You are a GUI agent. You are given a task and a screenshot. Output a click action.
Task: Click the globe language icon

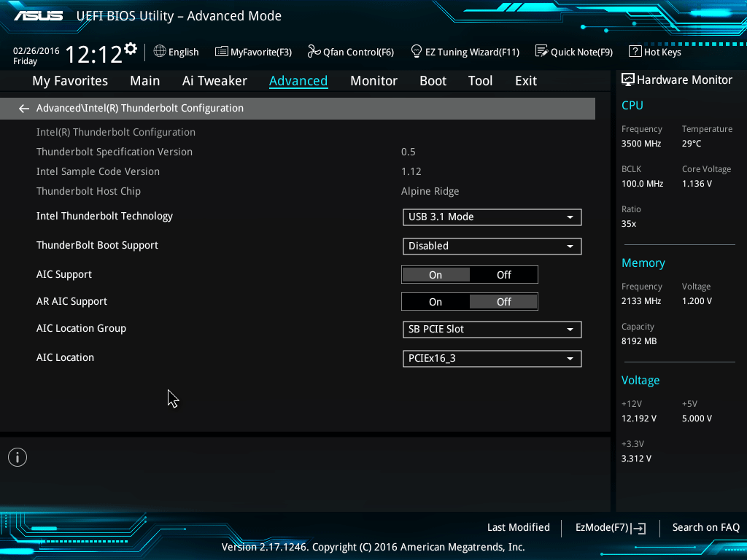(x=160, y=51)
